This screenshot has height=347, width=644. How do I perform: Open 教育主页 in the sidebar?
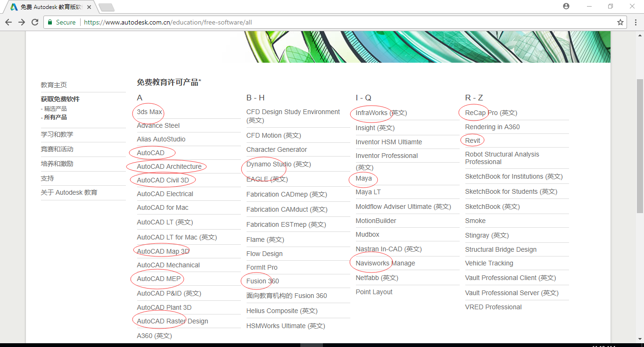pyautogui.click(x=54, y=85)
